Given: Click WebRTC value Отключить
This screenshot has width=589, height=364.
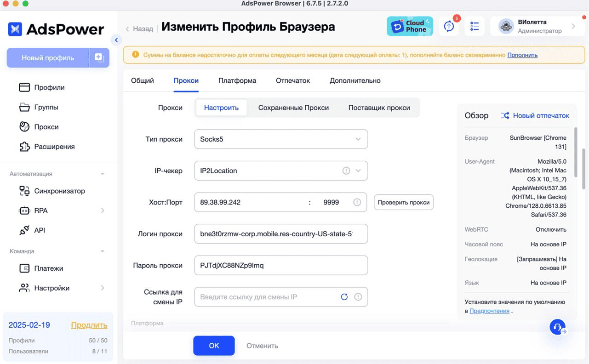Looking at the screenshot, I should (551, 229).
